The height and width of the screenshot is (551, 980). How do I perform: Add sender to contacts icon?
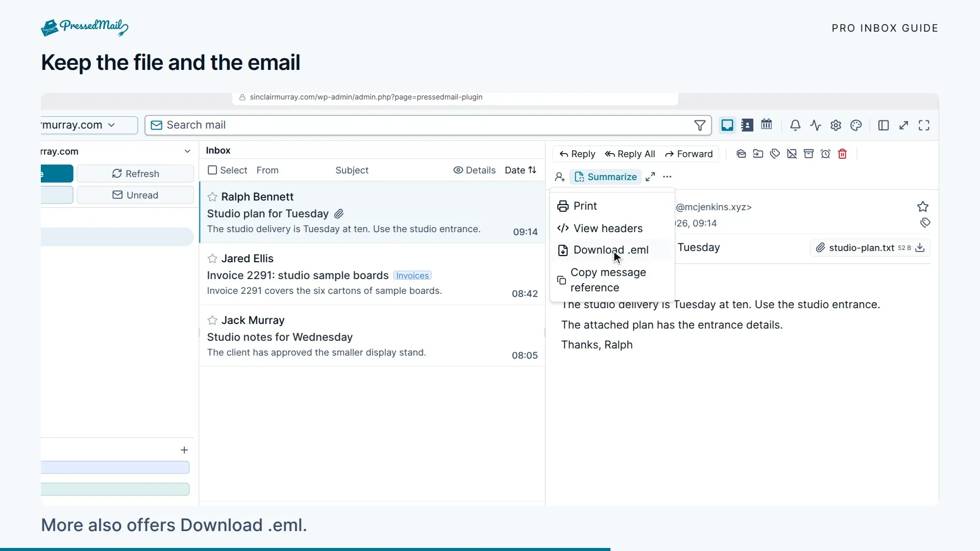(x=559, y=177)
